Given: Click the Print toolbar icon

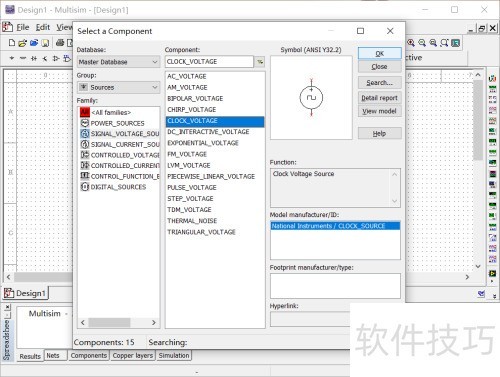Looking at the screenshot, I should (x=60, y=43).
